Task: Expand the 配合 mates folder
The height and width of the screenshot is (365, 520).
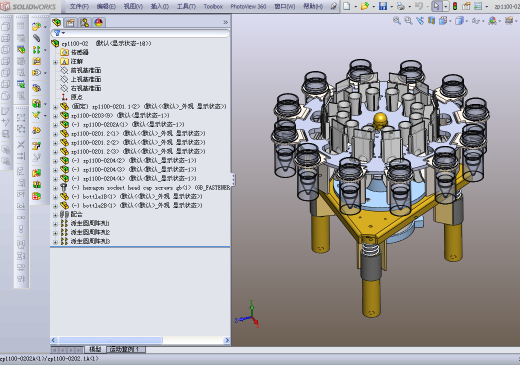Action: coord(55,215)
